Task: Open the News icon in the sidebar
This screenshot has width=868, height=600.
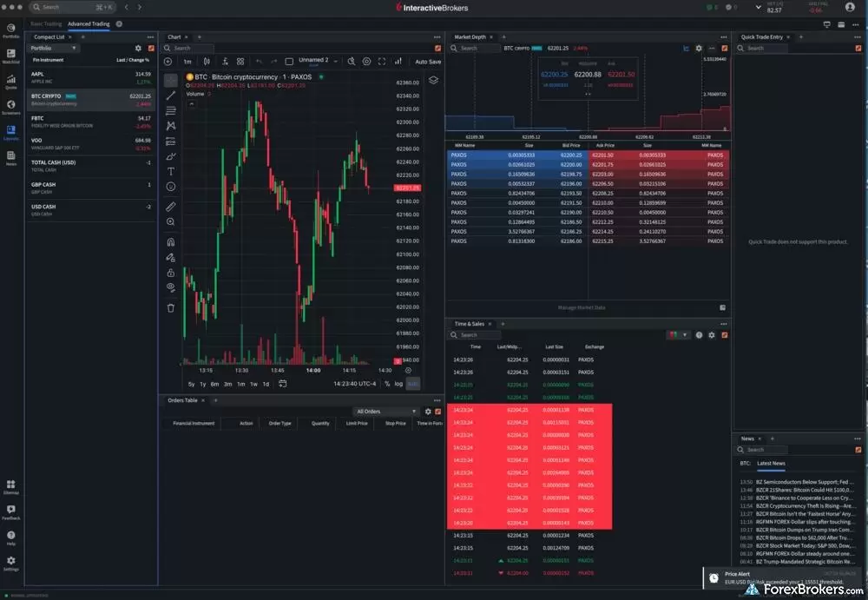Action: point(11,158)
